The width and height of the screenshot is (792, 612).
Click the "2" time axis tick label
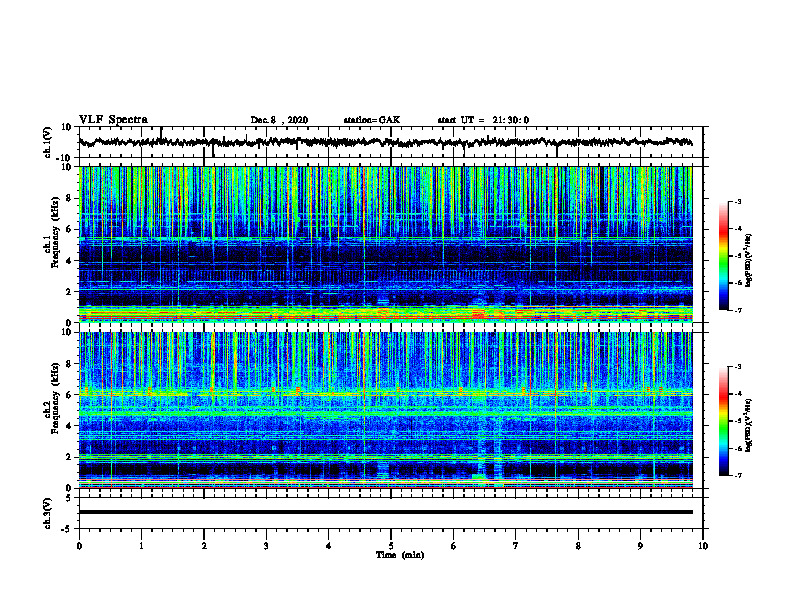click(x=204, y=546)
